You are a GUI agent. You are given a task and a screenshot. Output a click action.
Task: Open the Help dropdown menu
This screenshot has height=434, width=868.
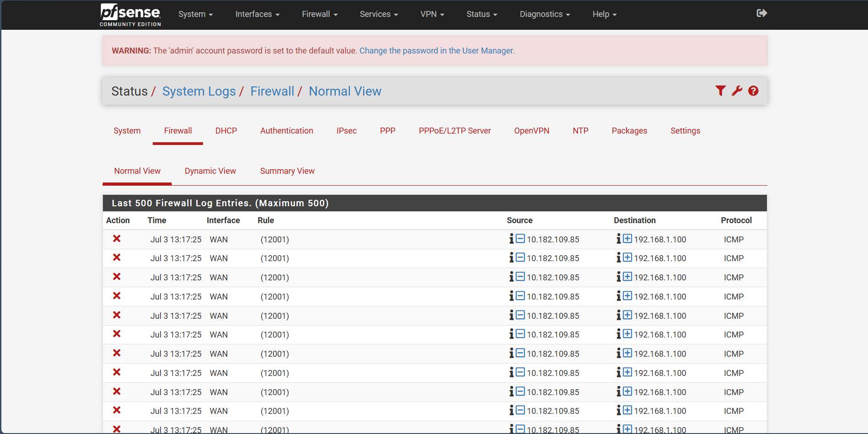click(605, 14)
